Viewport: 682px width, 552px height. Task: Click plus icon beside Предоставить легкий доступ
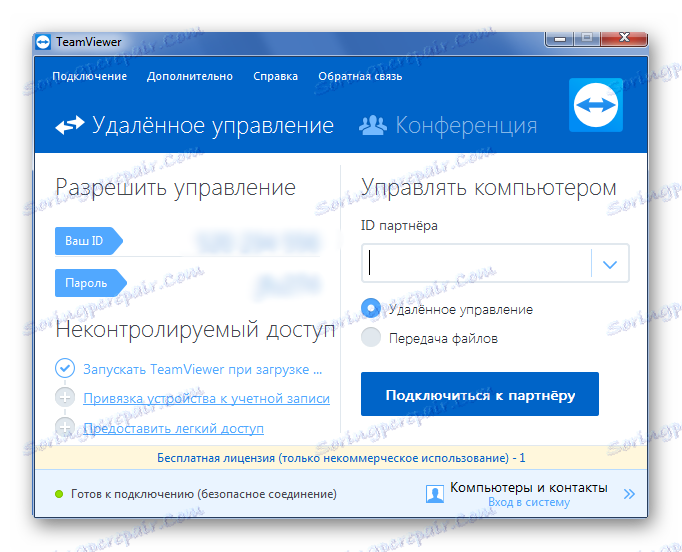pos(65,427)
